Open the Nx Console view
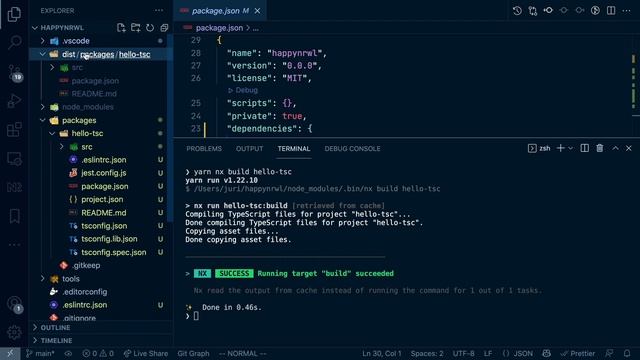The height and width of the screenshot is (360, 640). click(14, 187)
